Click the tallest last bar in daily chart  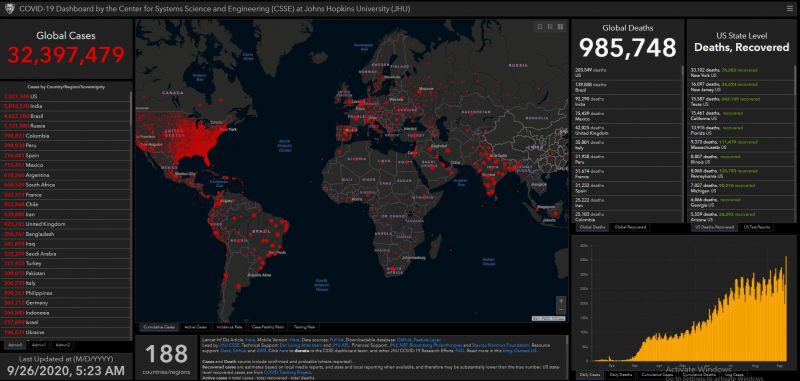point(786,309)
